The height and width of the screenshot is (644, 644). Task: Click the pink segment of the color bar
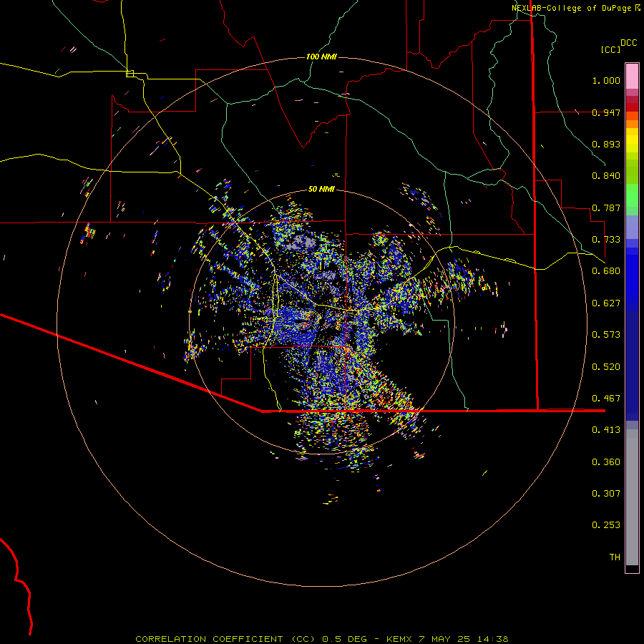tap(632, 77)
